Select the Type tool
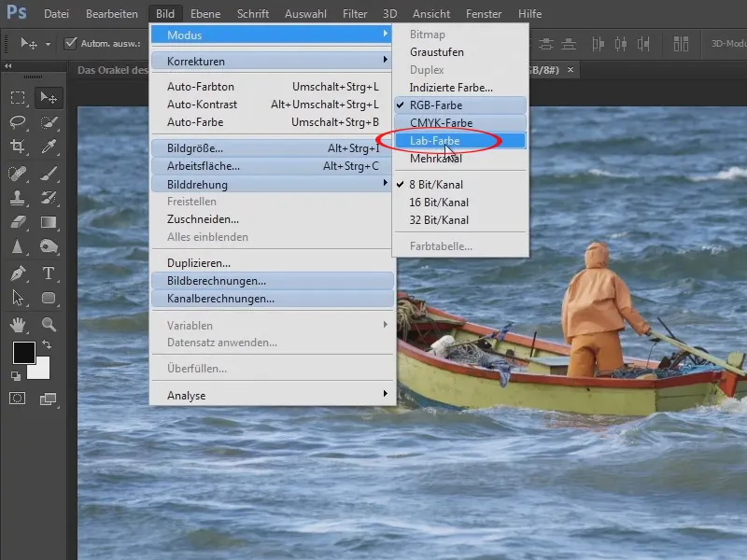 [x=49, y=273]
